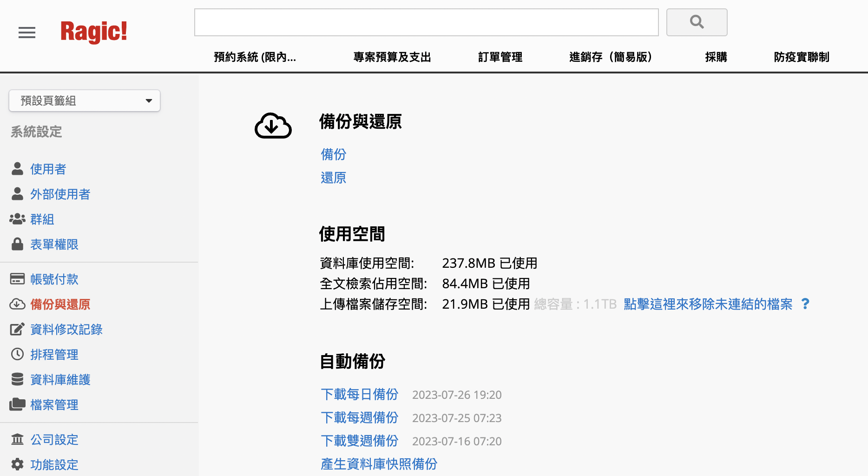Click the group icon next to 群組
The image size is (868, 476).
pos(17,219)
